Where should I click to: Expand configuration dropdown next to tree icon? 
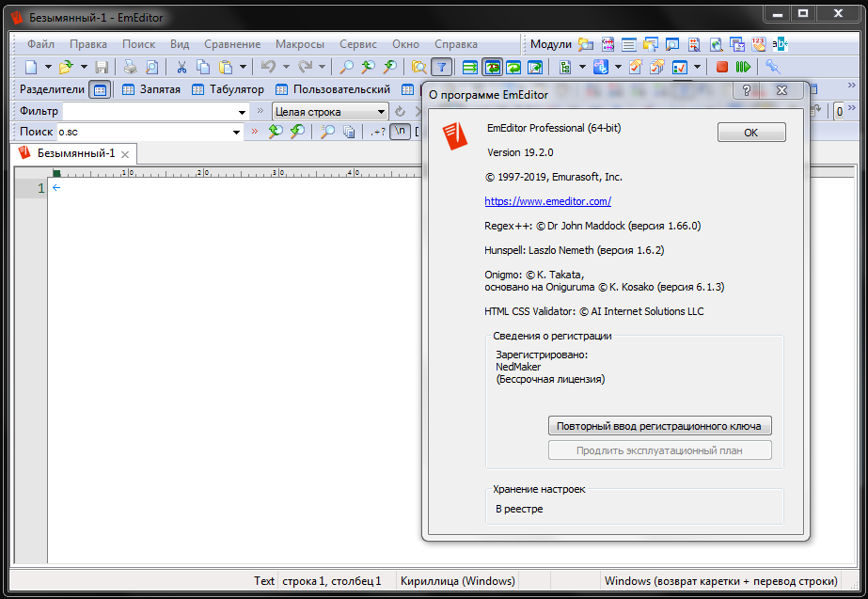[582, 68]
